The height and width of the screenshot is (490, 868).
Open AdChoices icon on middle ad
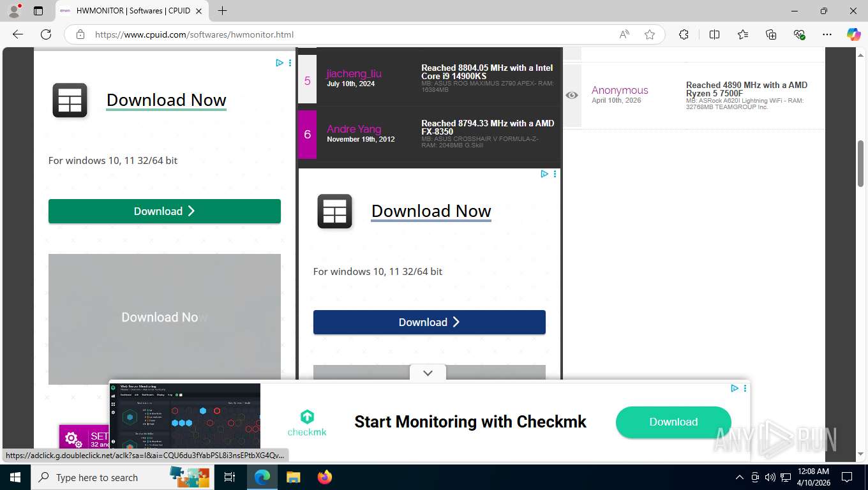pos(544,174)
